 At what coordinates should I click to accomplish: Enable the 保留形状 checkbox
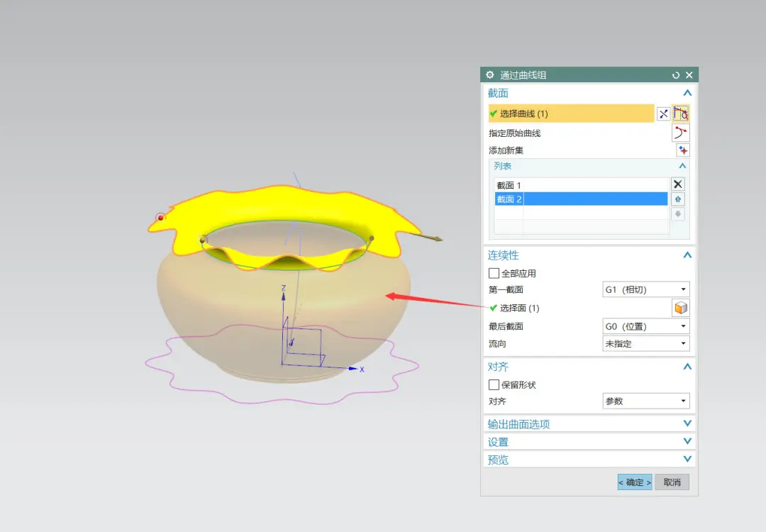(x=494, y=384)
